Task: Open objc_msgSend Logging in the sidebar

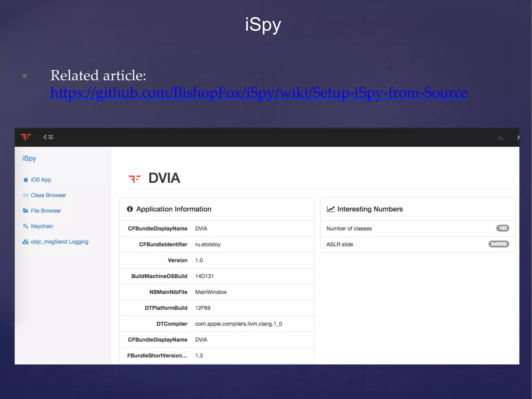Action: point(59,242)
